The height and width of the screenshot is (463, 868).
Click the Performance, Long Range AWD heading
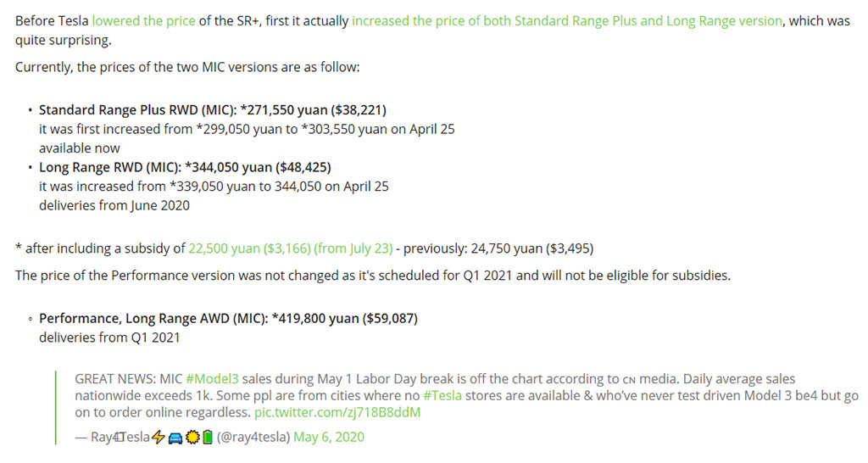pos(228,319)
